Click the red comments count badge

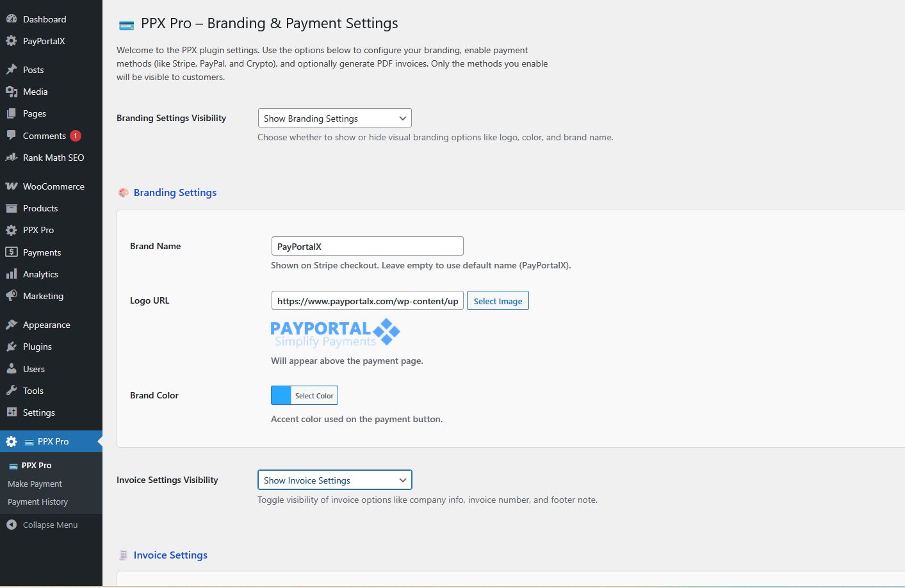[76, 136]
